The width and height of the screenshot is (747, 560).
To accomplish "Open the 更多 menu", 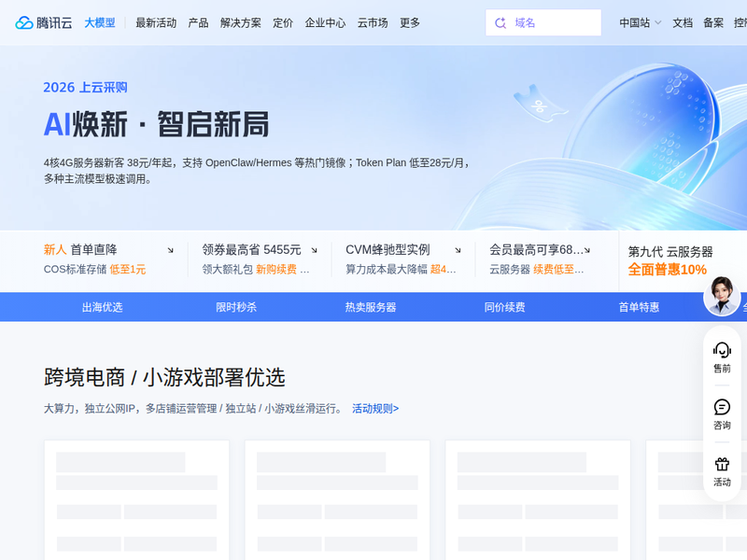I will click(x=410, y=22).
